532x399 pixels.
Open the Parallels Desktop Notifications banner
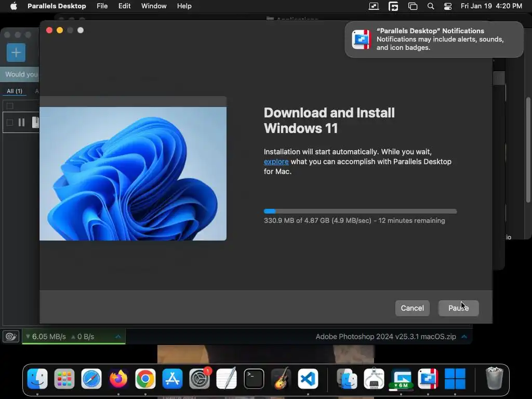coord(434,39)
